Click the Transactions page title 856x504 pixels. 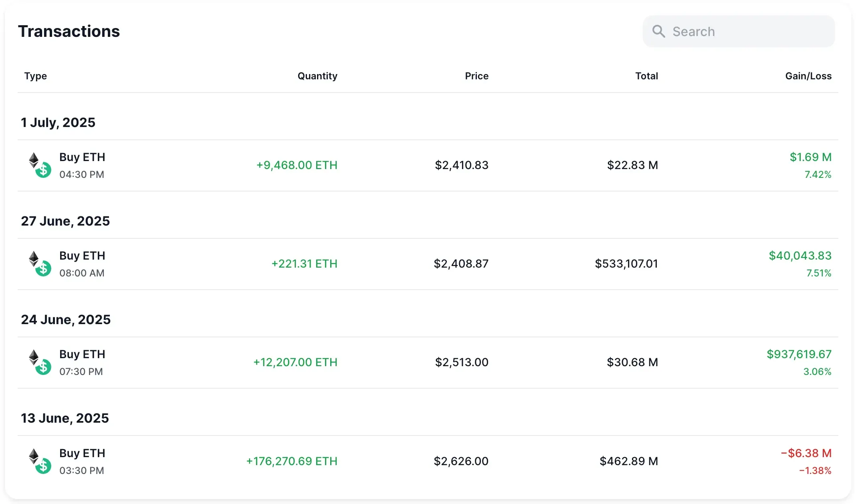click(68, 31)
